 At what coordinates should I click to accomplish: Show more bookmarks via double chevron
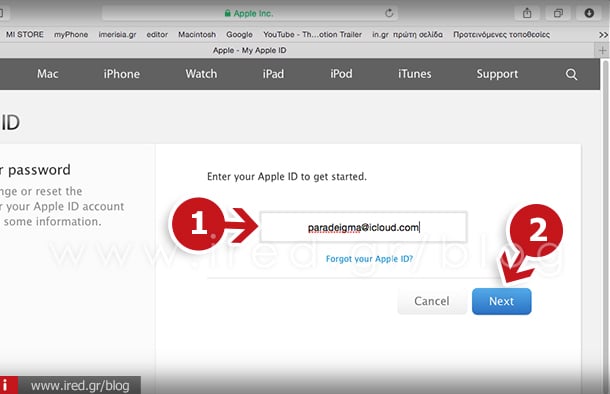(x=603, y=35)
